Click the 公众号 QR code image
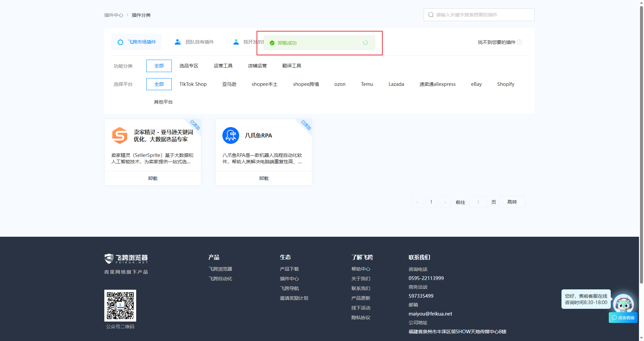Screen dimensions: 644x341 [120, 305]
